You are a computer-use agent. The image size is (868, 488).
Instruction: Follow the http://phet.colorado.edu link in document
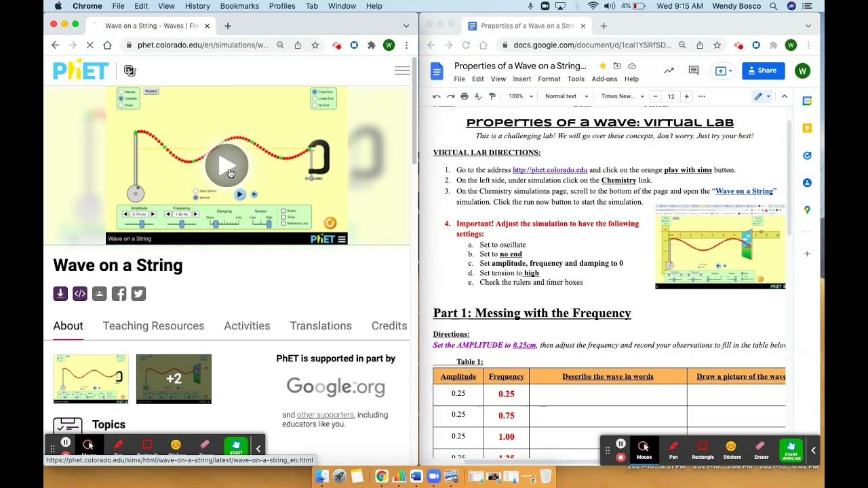550,170
